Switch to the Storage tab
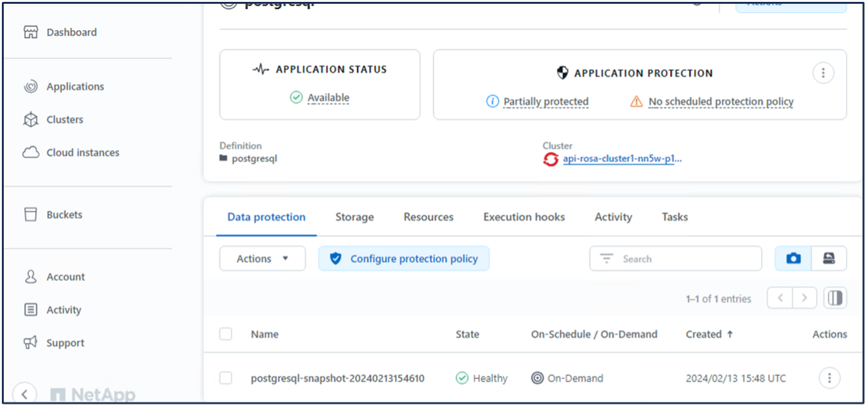This screenshot has height=406, width=868. [354, 217]
